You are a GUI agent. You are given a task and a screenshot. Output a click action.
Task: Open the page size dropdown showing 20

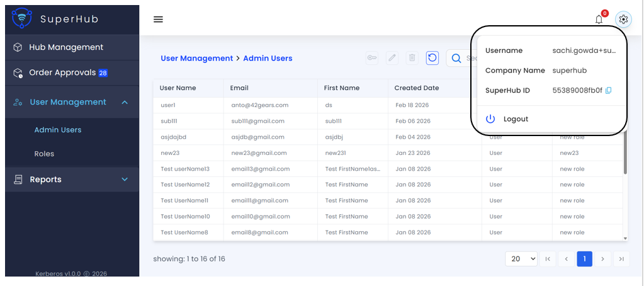pyautogui.click(x=522, y=259)
